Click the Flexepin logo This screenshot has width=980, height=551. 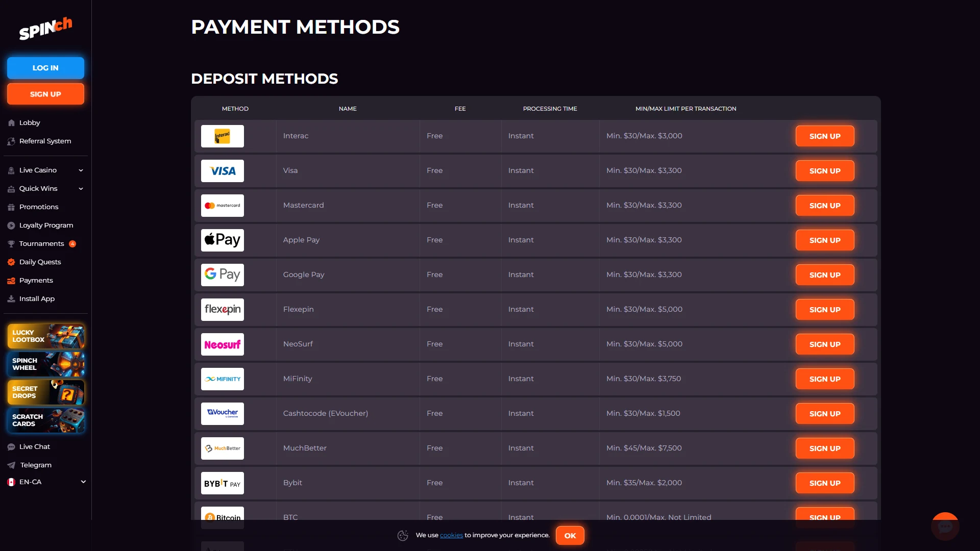point(223,310)
